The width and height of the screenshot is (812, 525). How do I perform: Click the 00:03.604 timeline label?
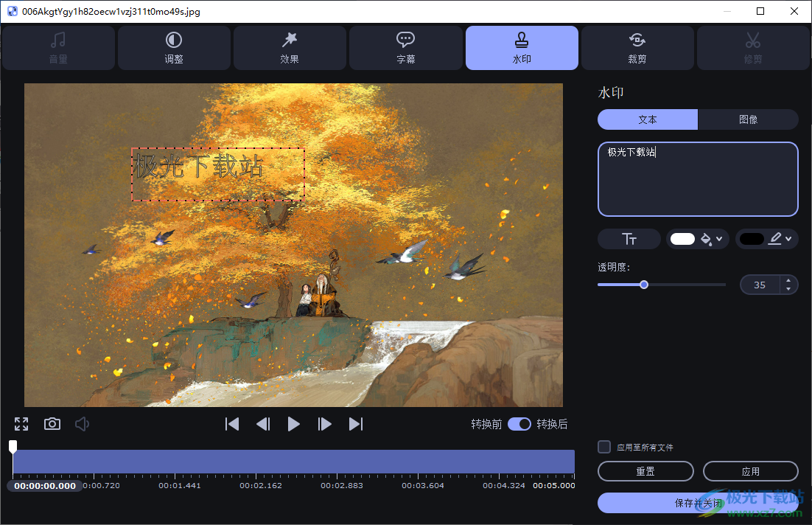[422, 486]
